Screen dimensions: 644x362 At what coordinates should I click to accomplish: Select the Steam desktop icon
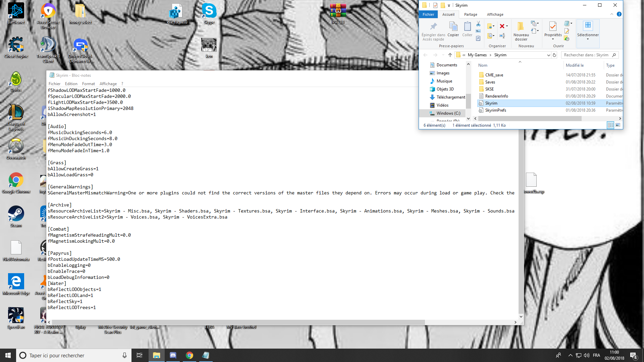16,217
